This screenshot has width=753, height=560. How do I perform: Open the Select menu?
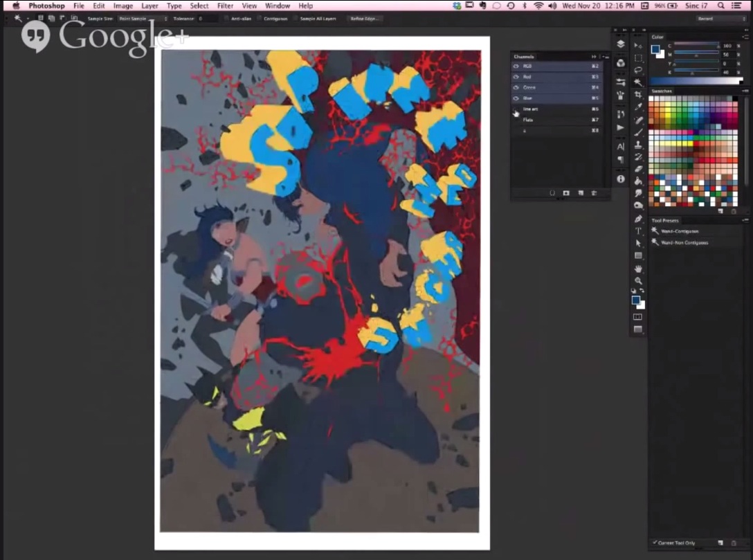pyautogui.click(x=199, y=6)
